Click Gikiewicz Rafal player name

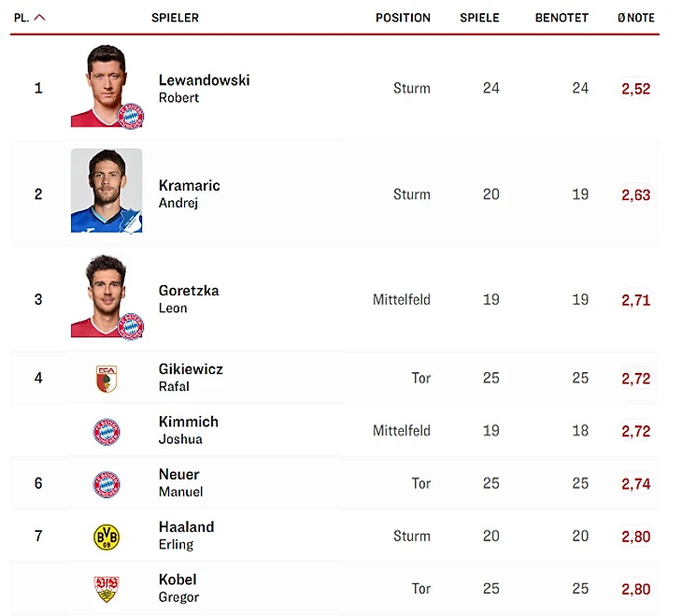(191, 378)
